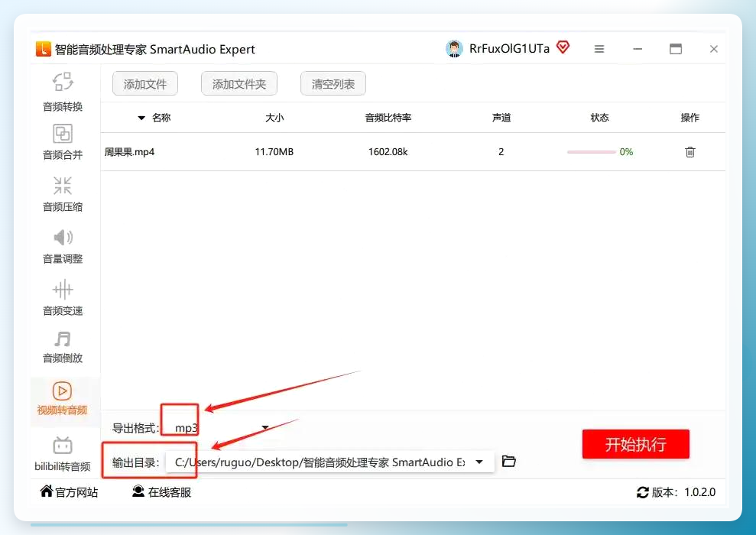This screenshot has width=756, height=535.
Task: Expand the 输出目录 path dropdown arrow
Action: point(479,462)
